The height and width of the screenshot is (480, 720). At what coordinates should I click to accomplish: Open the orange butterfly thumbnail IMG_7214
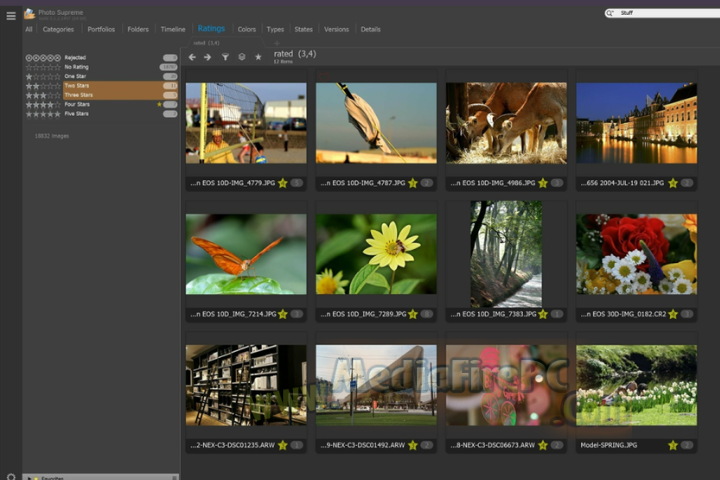[x=246, y=254]
